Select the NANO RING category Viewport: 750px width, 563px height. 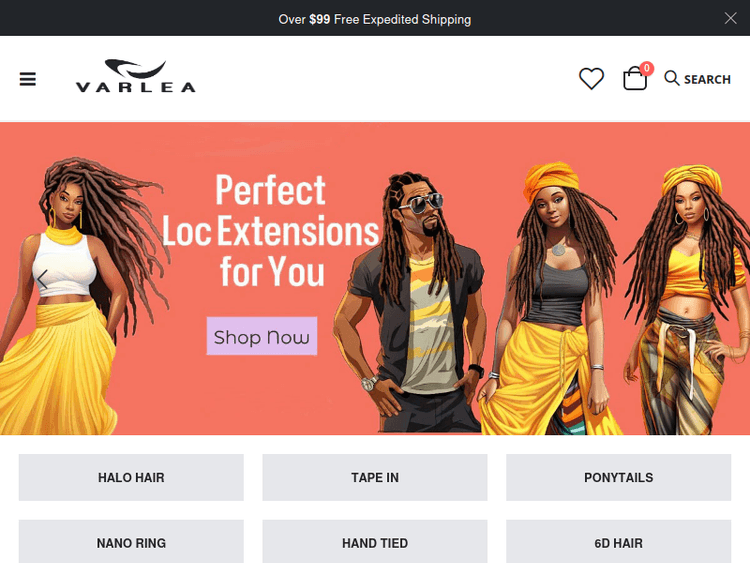coord(131,542)
